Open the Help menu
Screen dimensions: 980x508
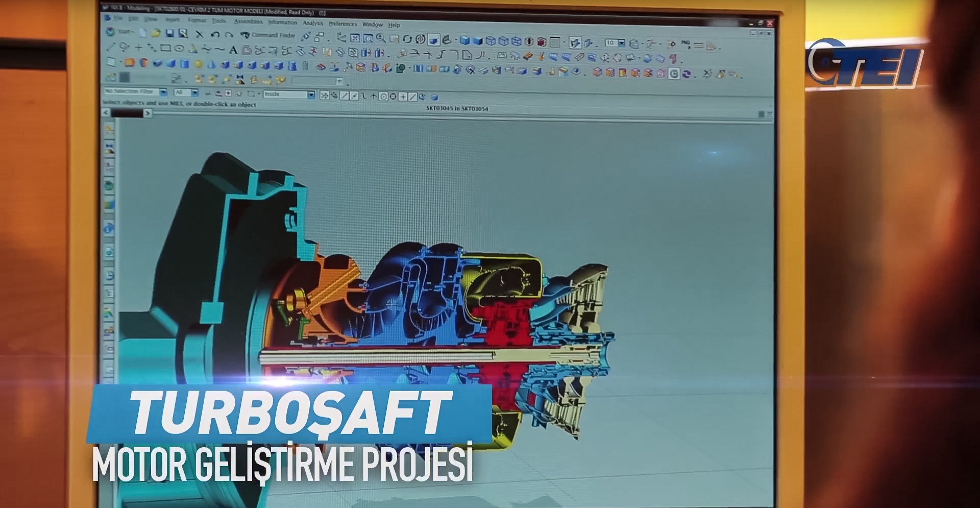(x=394, y=25)
